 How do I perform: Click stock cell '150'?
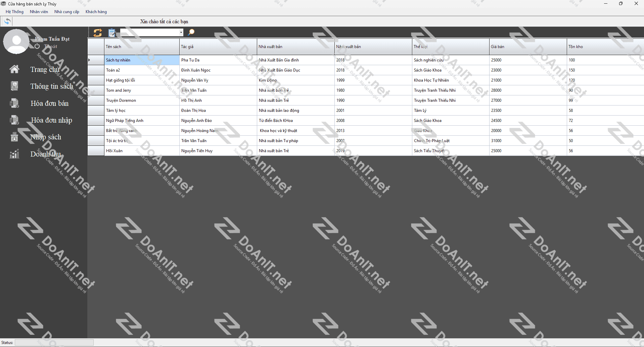[605, 70]
